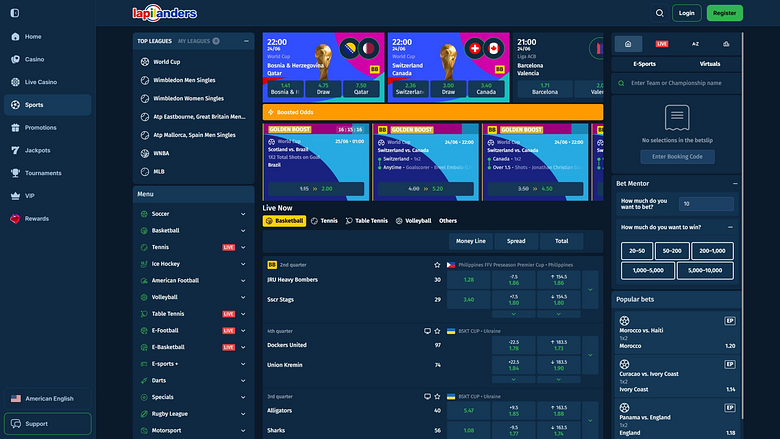Select the Total market column

tap(562, 241)
